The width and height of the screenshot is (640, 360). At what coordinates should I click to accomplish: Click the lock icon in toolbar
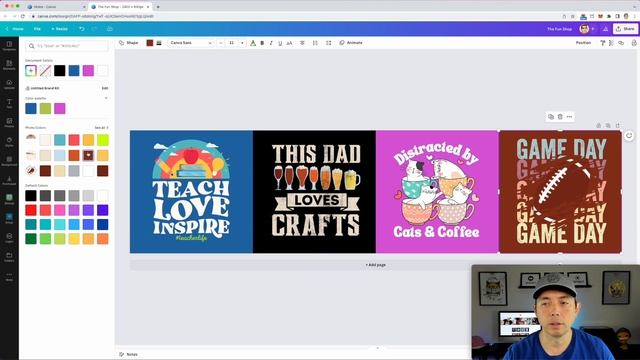tap(634, 43)
